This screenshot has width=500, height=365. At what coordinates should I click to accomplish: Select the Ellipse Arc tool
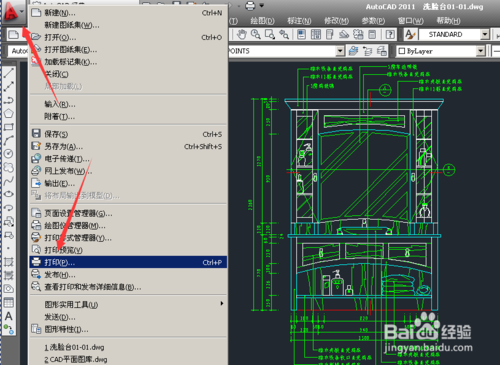(x=9, y=207)
